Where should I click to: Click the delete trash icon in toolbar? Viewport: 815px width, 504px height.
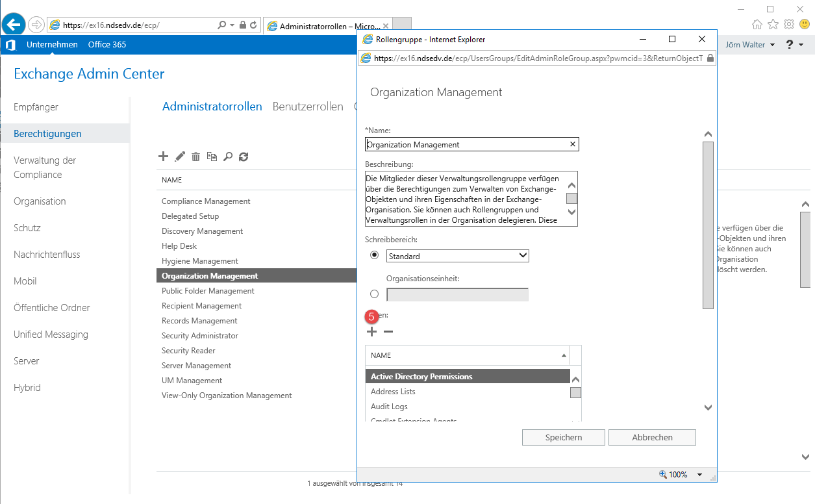pyautogui.click(x=195, y=157)
